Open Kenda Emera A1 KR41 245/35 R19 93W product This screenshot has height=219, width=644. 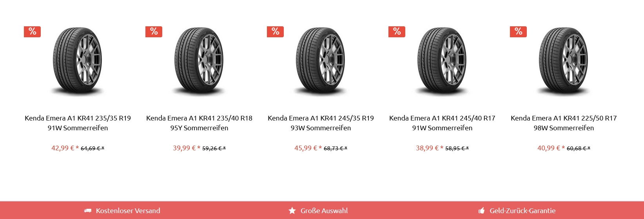(x=321, y=123)
